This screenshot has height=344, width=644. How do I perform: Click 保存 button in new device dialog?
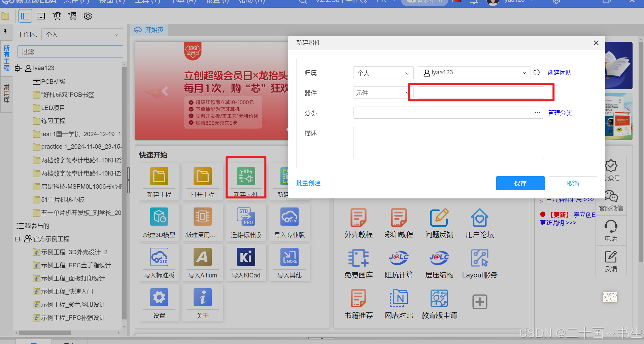[520, 183]
